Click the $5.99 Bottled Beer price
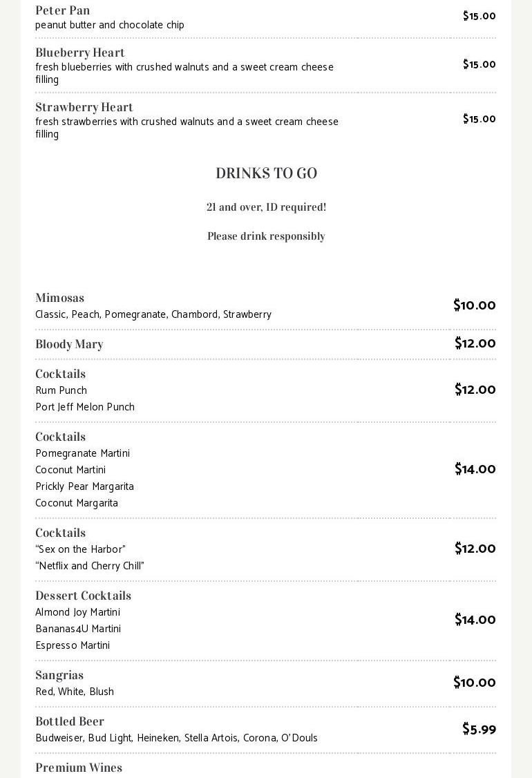Viewport: 532px width, 778px height. point(479,729)
